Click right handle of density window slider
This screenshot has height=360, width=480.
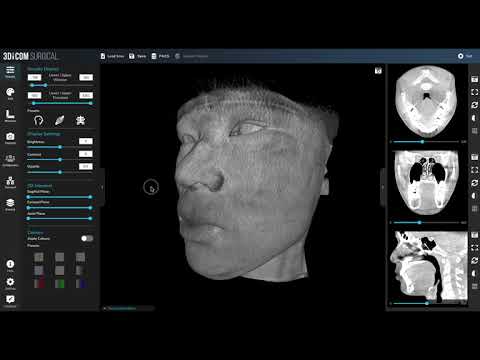[x=45, y=85]
